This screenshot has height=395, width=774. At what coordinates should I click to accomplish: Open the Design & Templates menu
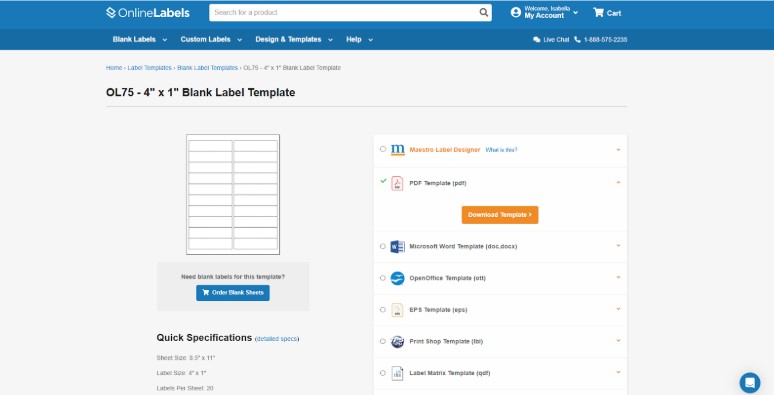coord(294,40)
